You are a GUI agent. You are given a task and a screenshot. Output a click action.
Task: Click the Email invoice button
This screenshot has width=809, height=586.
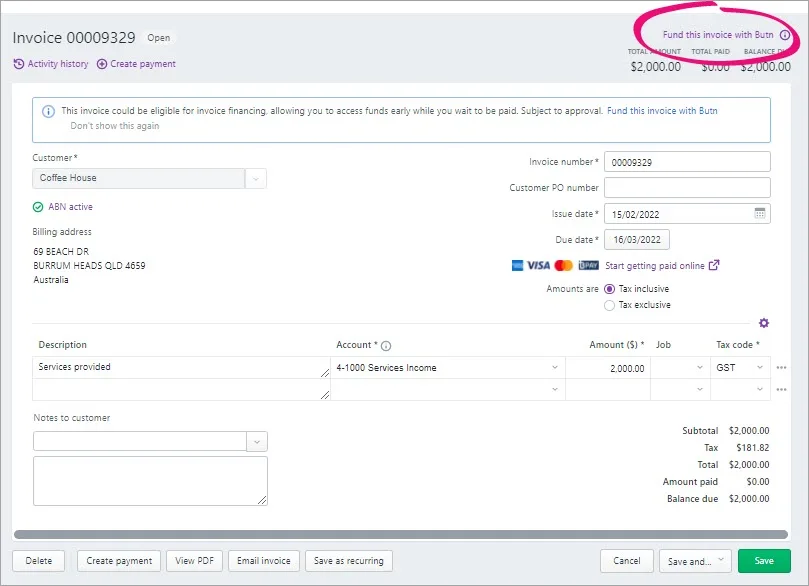click(263, 561)
